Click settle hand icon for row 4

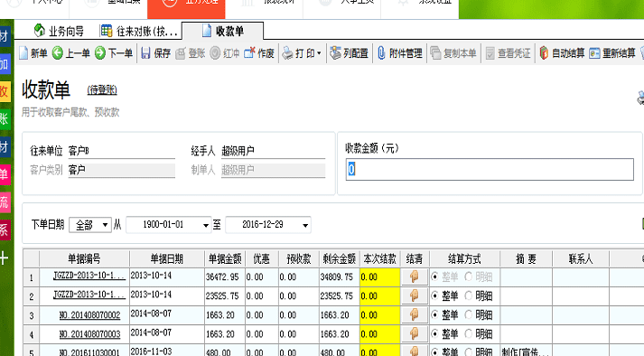click(415, 333)
